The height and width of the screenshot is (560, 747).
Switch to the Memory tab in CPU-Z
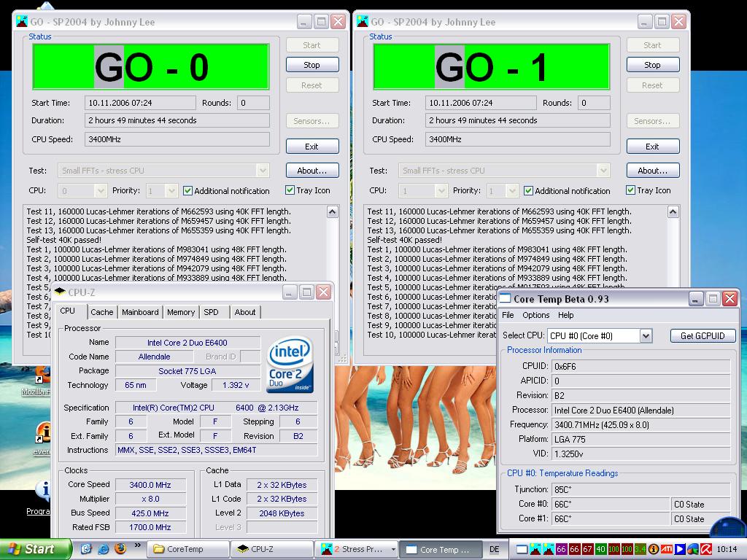point(181,312)
